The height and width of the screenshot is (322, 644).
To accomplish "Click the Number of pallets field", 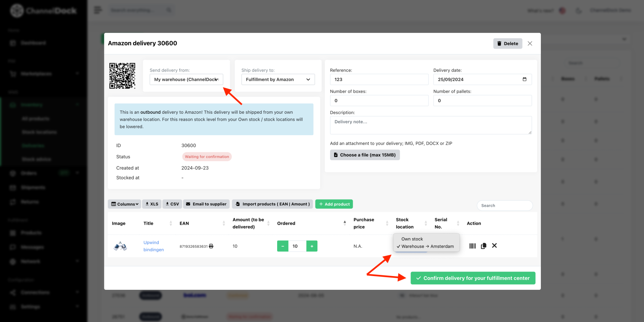I will coord(482,100).
